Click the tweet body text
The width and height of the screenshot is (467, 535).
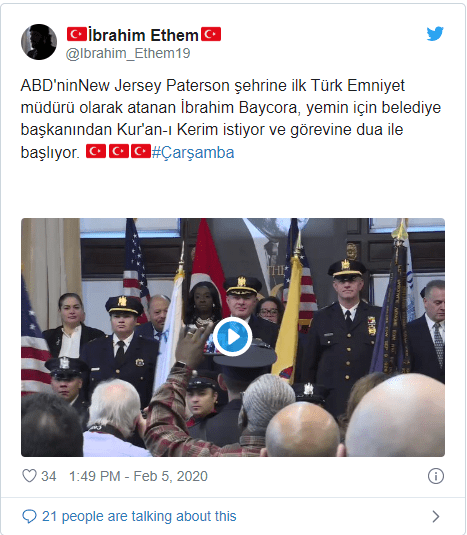231,119
